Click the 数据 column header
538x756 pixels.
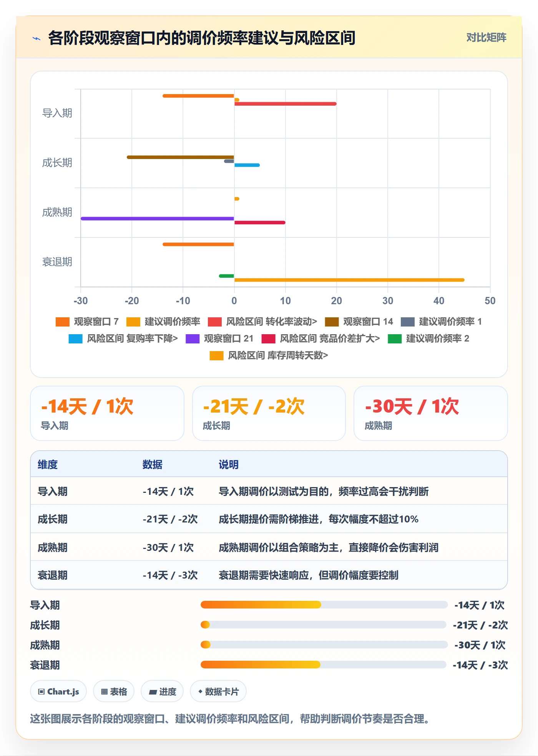click(x=153, y=464)
